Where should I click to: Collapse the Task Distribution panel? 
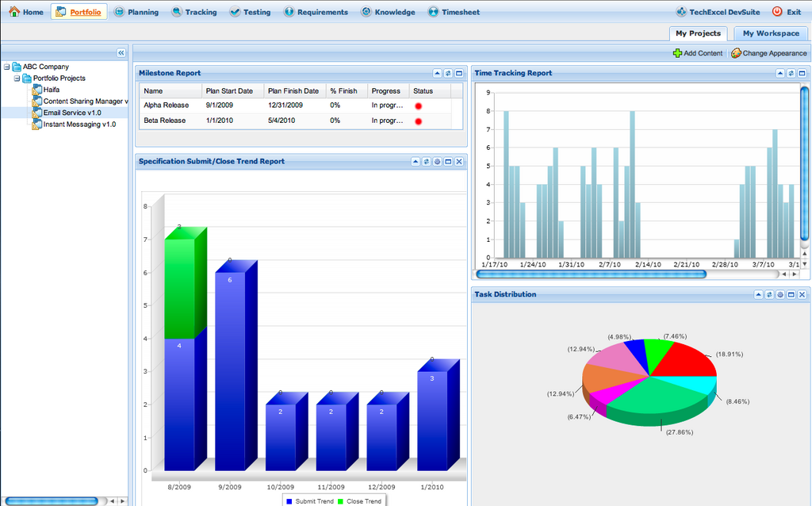(x=758, y=295)
